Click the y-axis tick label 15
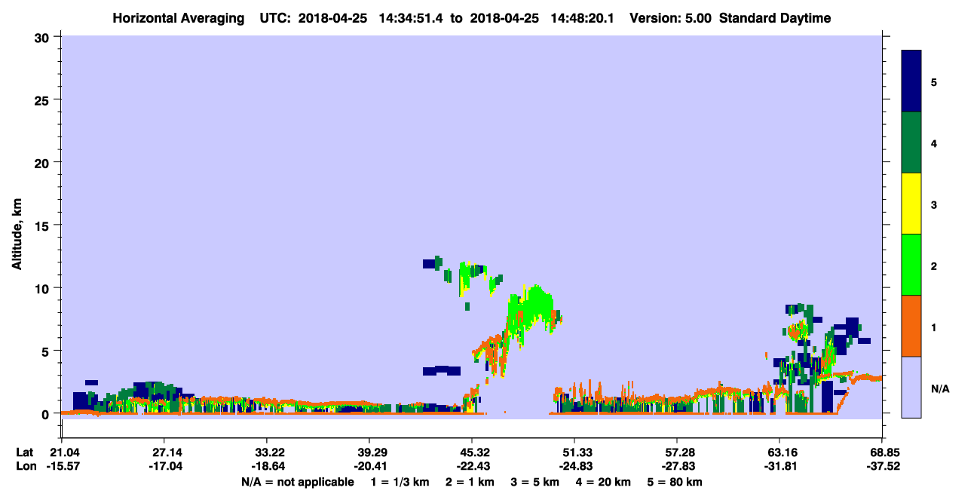980x503 pixels. click(x=44, y=225)
